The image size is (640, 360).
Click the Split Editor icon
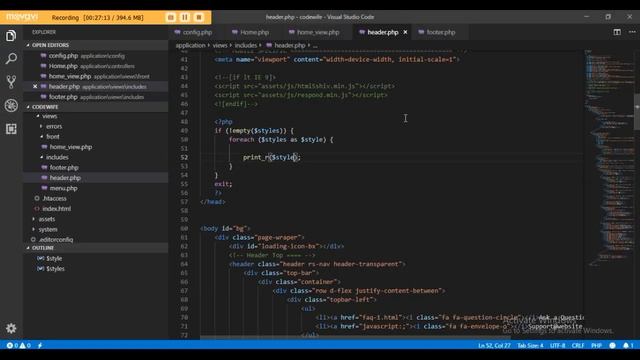617,32
